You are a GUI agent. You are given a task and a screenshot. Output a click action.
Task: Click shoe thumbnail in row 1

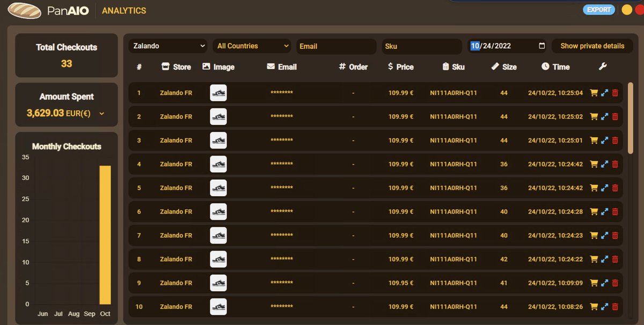point(218,93)
